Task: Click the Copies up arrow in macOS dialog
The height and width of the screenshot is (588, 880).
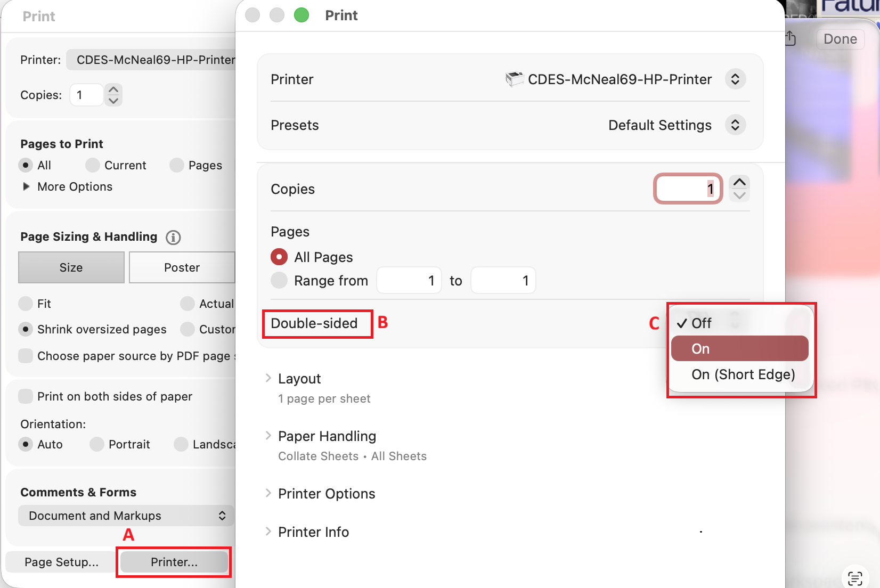Action: pyautogui.click(x=739, y=182)
